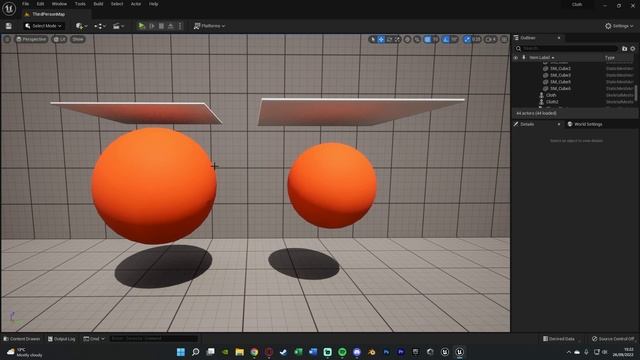
Task: Open the camera speed setting
Action: (x=491, y=39)
